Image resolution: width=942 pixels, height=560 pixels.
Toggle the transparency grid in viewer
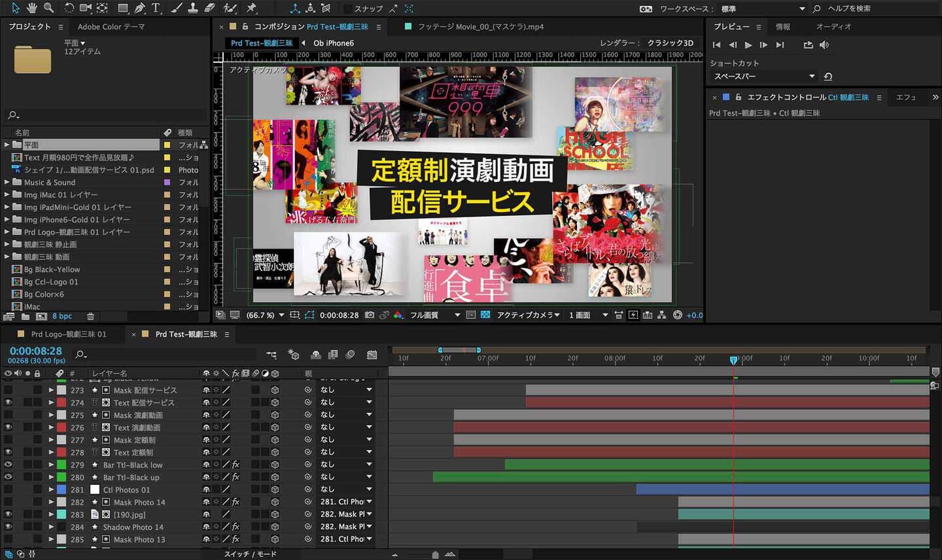485,315
